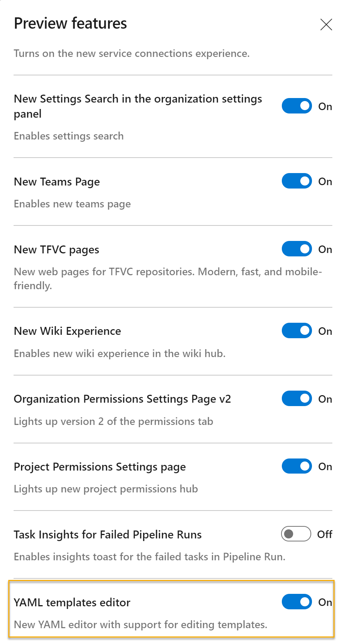Click the On label beside New Teams Page
This screenshot has width=344, height=644.
[x=325, y=181]
